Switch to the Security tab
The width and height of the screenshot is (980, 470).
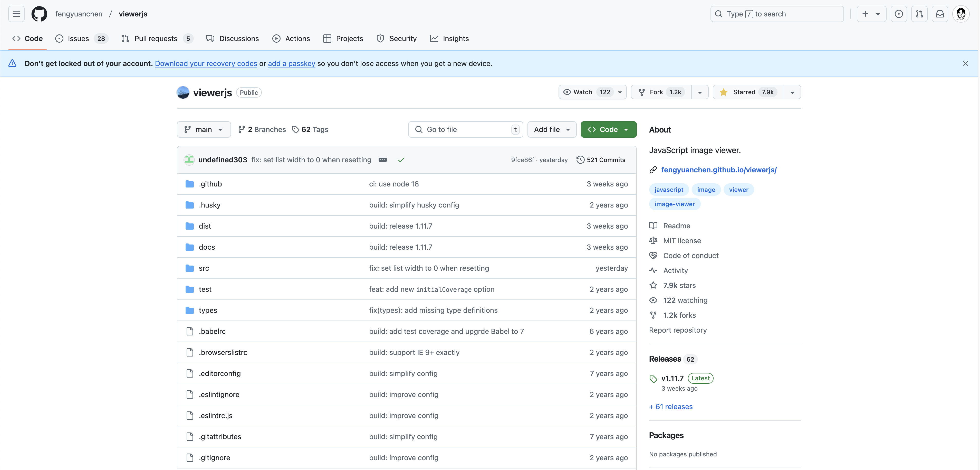[396, 39]
